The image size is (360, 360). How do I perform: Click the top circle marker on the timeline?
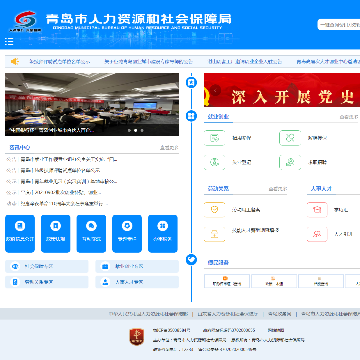click(191, 82)
